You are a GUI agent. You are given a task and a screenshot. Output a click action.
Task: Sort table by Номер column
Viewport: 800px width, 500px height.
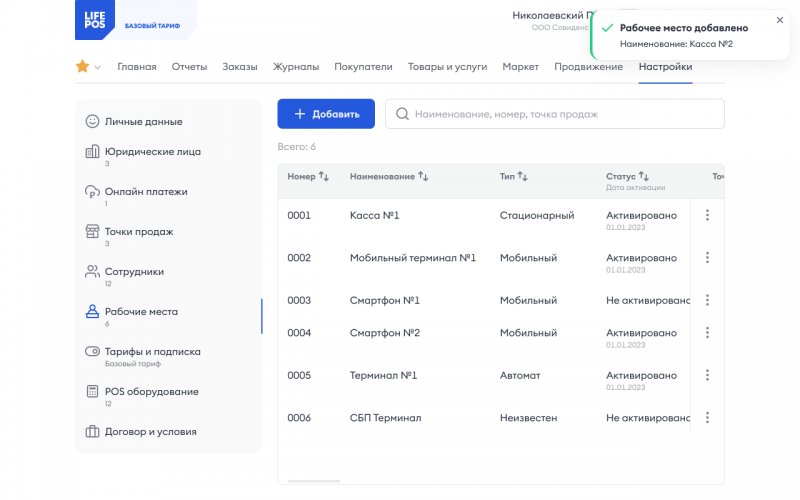point(323,177)
